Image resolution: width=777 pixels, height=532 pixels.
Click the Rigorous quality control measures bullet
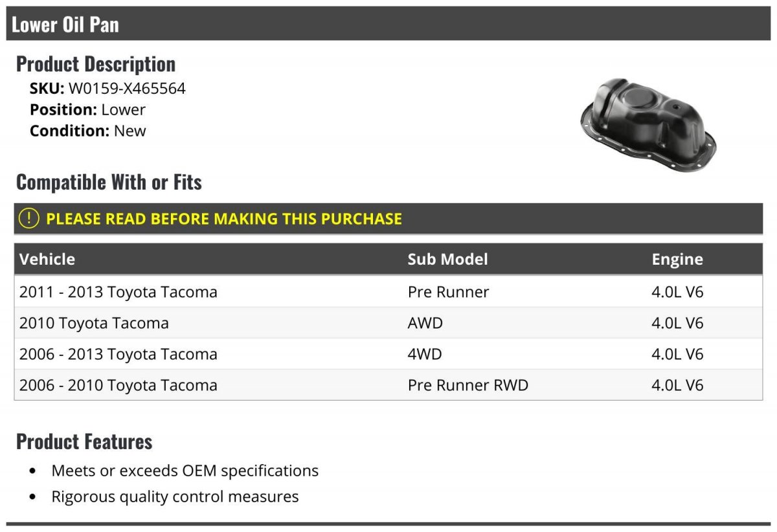(x=175, y=496)
